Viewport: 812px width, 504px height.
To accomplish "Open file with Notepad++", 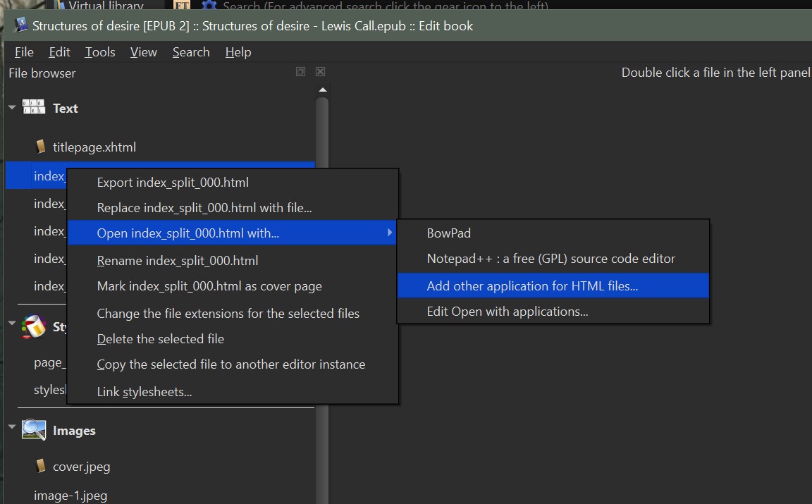I will [550, 259].
